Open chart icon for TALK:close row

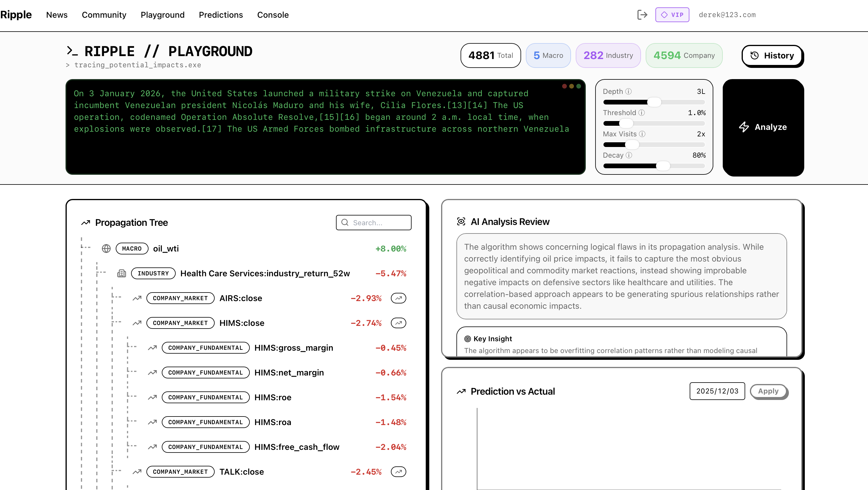398,472
